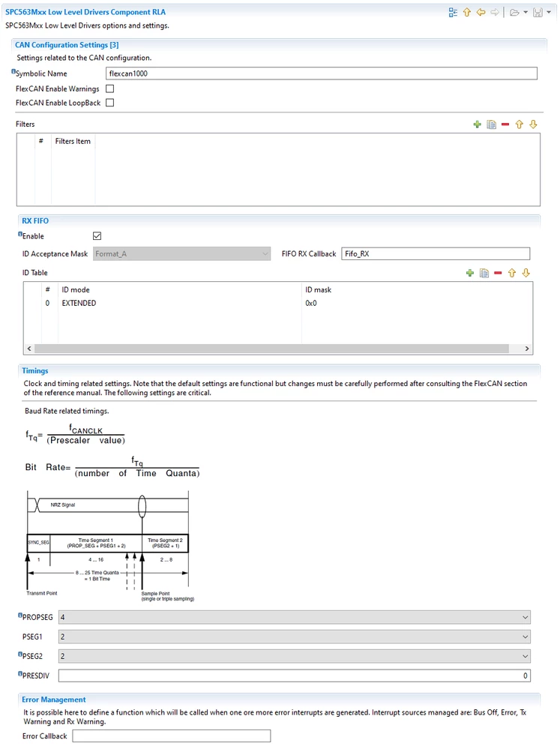
Task: Add a new Filters item with green plus
Action: click(477, 124)
